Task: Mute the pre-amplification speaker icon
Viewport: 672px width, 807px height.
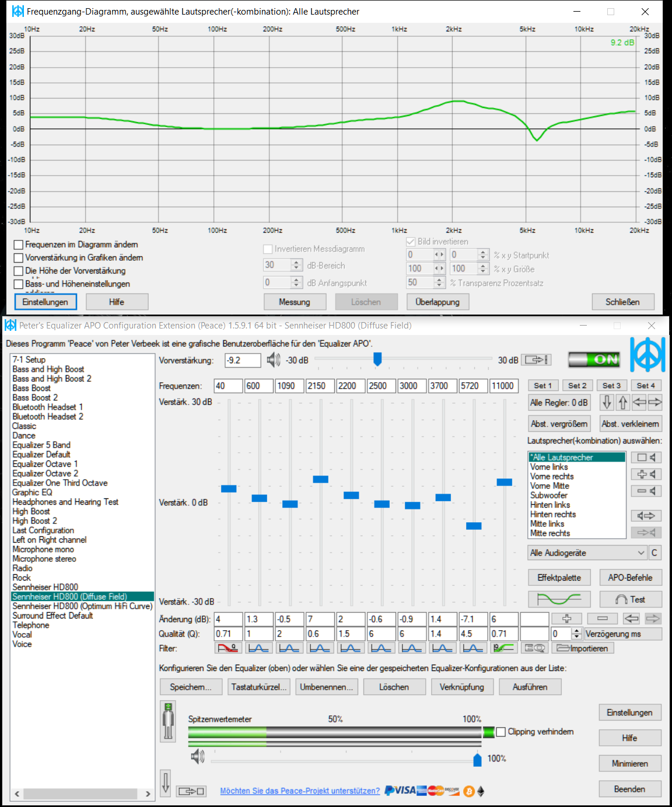Action: pyautogui.click(x=273, y=360)
